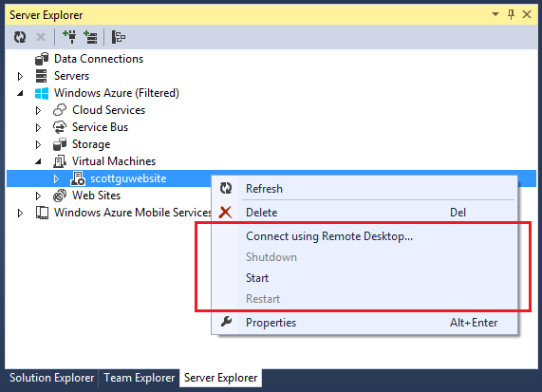Toggle the auto-hide pin icon
Viewport: 542px width, 392px height.
pos(511,14)
